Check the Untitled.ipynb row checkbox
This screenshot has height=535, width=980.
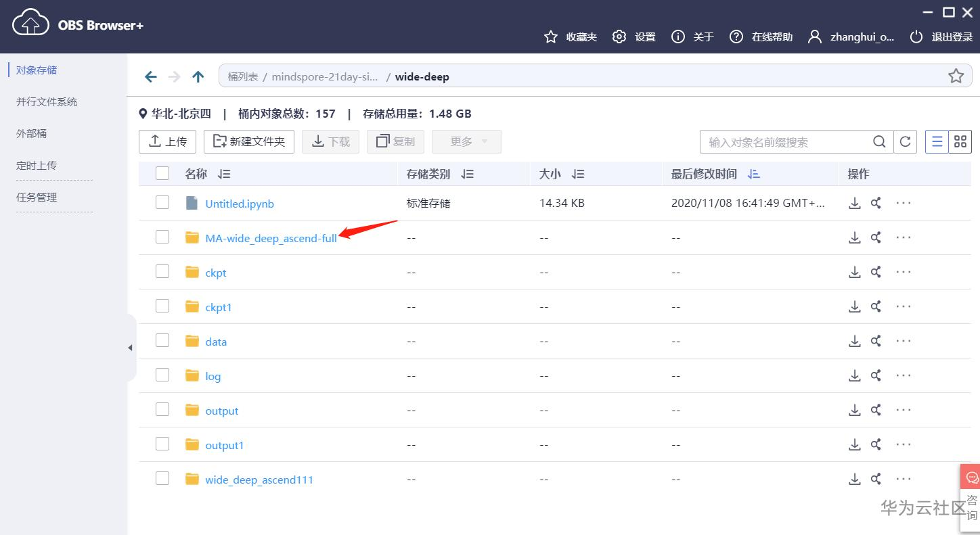pyautogui.click(x=162, y=202)
